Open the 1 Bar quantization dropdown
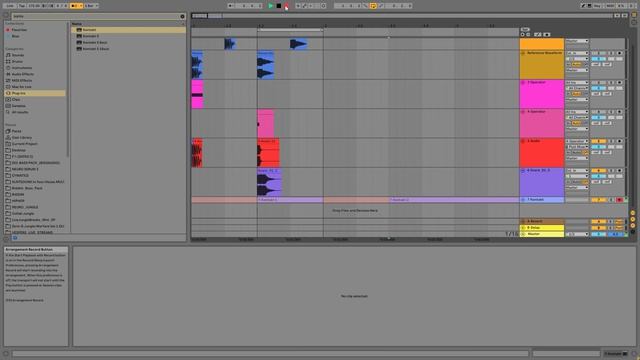The image size is (640, 360). [91, 6]
